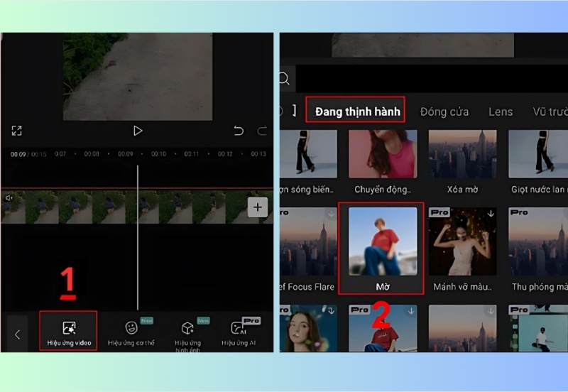Go back using the left chevron
568x392 pixels.
coord(18,334)
